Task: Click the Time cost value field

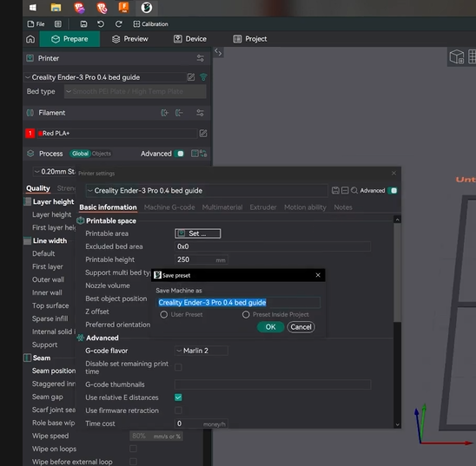Action: point(202,423)
